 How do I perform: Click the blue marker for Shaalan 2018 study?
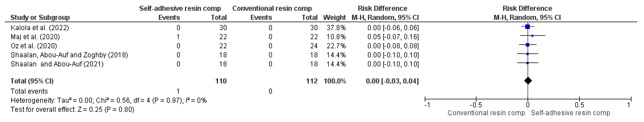pos(528,54)
